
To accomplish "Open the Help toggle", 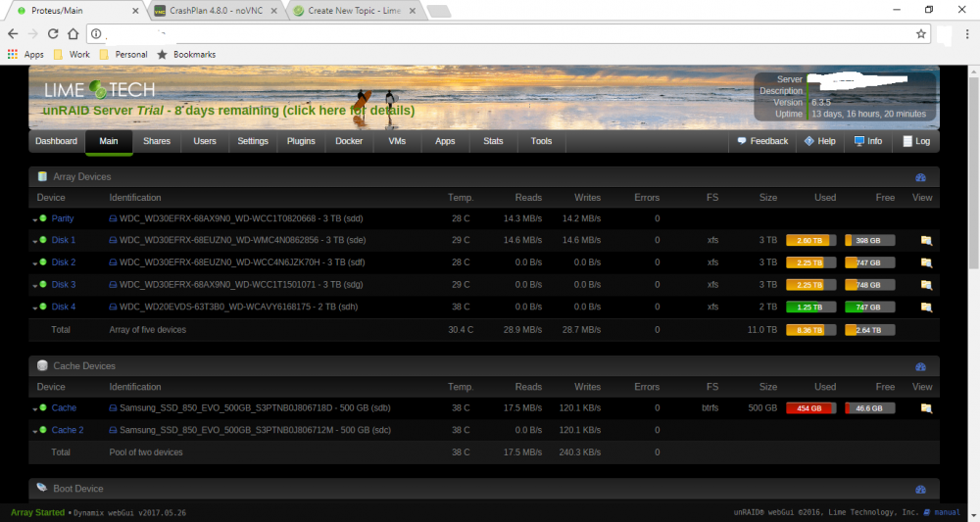I will 819,141.
